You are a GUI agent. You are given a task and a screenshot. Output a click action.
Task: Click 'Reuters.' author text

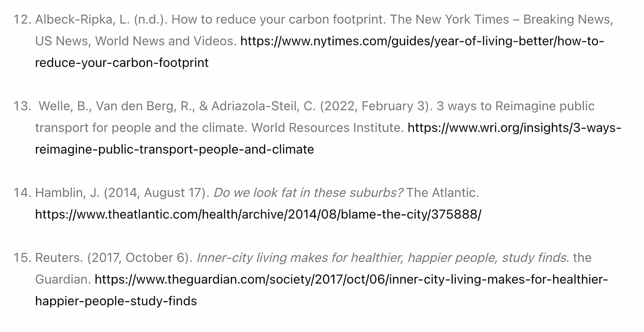point(59,258)
